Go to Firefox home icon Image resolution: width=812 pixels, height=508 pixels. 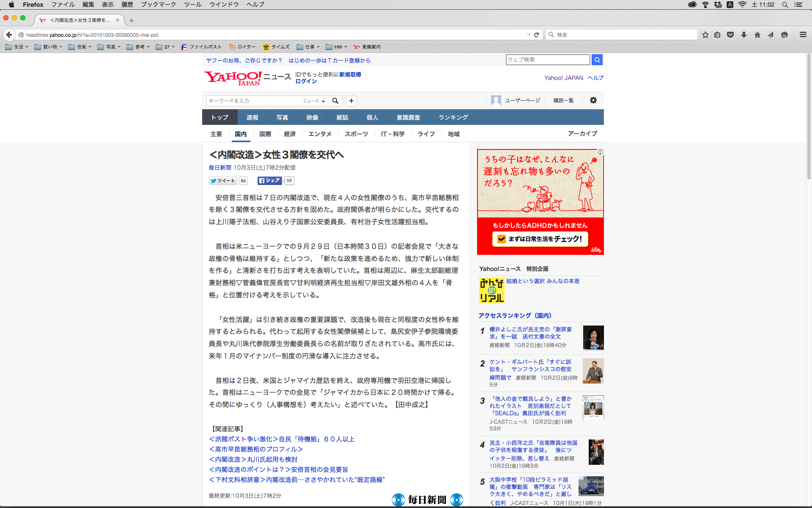tap(757, 35)
